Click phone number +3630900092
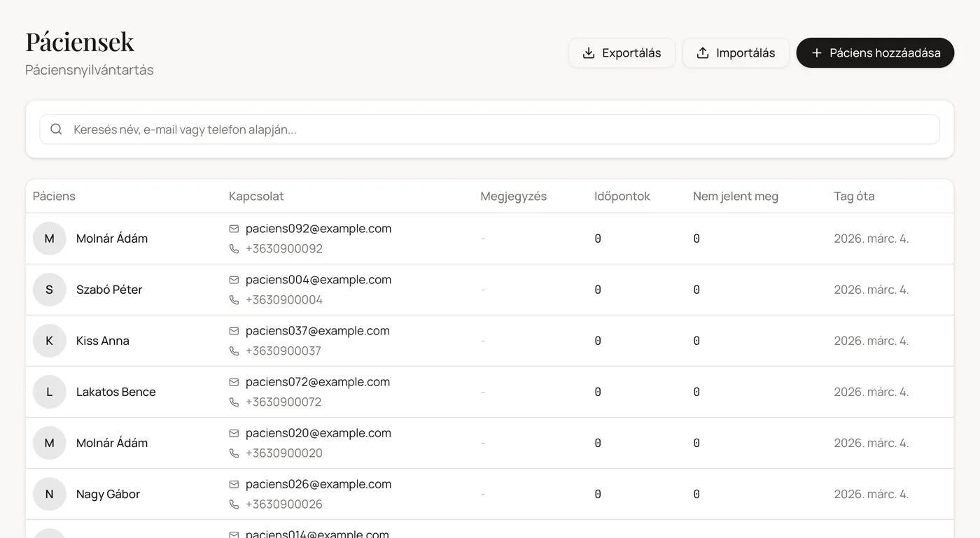 tap(284, 249)
